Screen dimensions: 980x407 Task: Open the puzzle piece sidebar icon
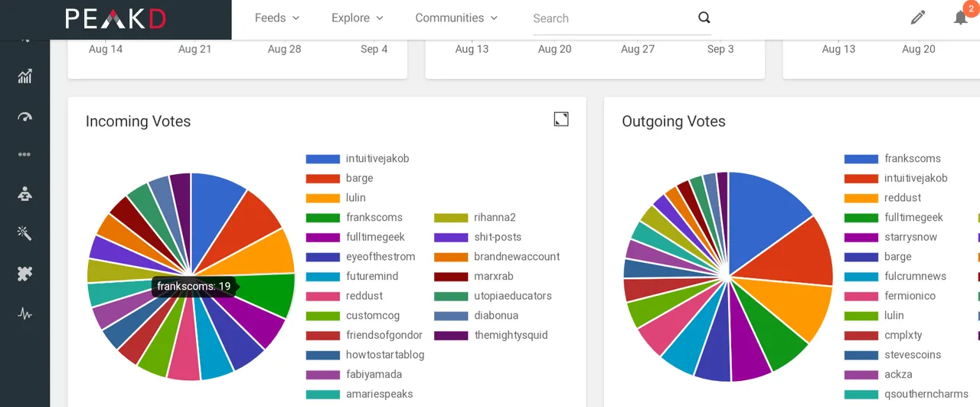point(24,274)
